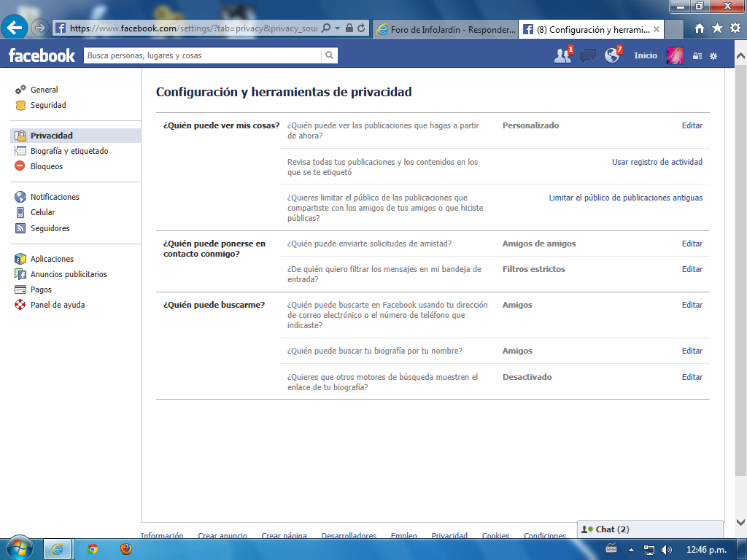
Task: Click Usar registro de actividad link
Action: pyautogui.click(x=657, y=162)
